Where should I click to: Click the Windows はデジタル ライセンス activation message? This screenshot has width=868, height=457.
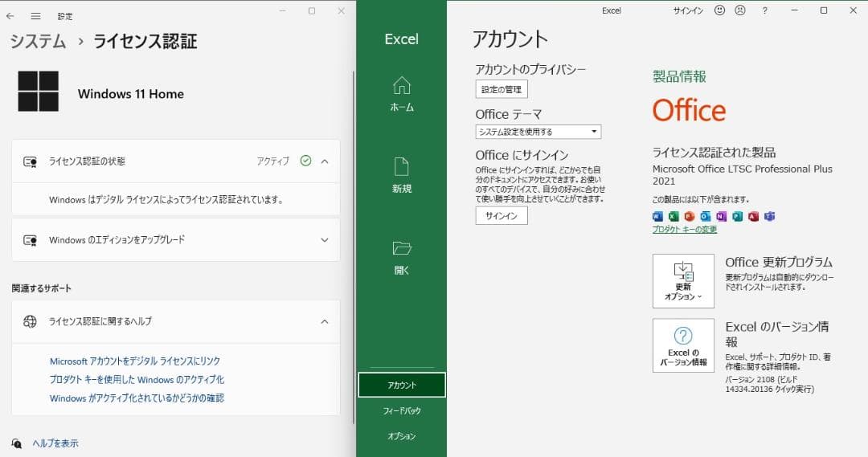166,200
